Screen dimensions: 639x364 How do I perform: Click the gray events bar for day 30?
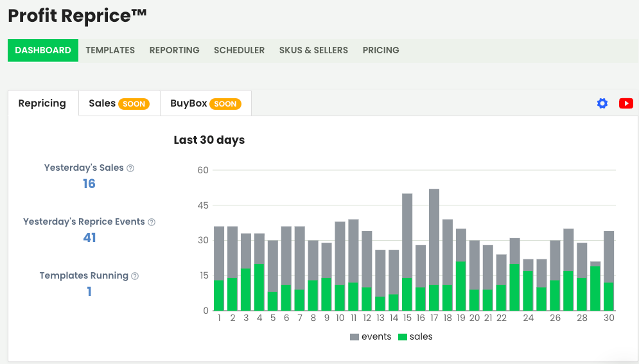(x=609, y=257)
